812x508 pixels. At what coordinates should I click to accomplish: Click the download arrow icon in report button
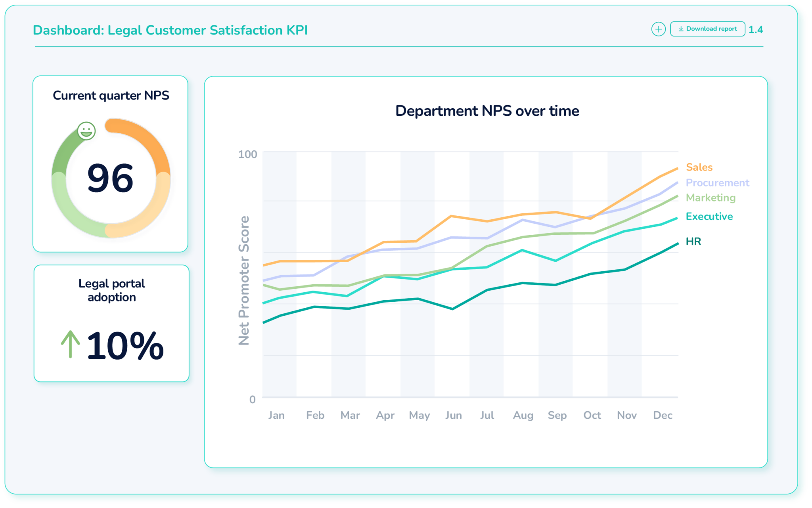point(681,28)
